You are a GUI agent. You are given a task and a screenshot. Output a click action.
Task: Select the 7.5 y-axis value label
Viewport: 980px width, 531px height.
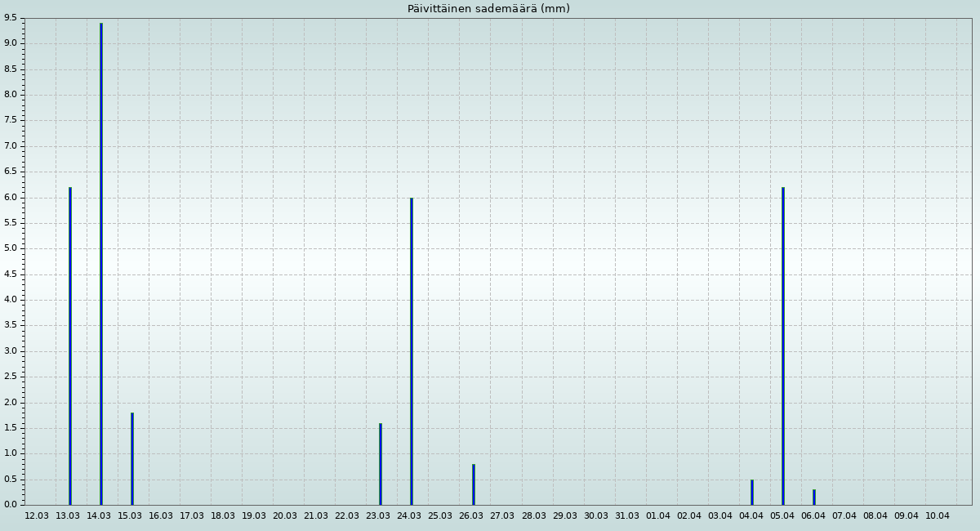tap(11, 120)
